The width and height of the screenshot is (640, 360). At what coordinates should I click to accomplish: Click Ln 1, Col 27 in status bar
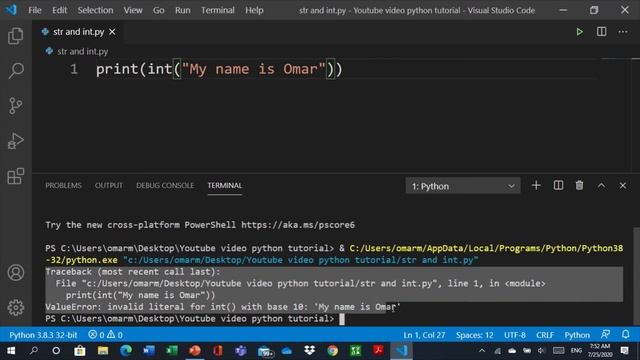(424, 335)
